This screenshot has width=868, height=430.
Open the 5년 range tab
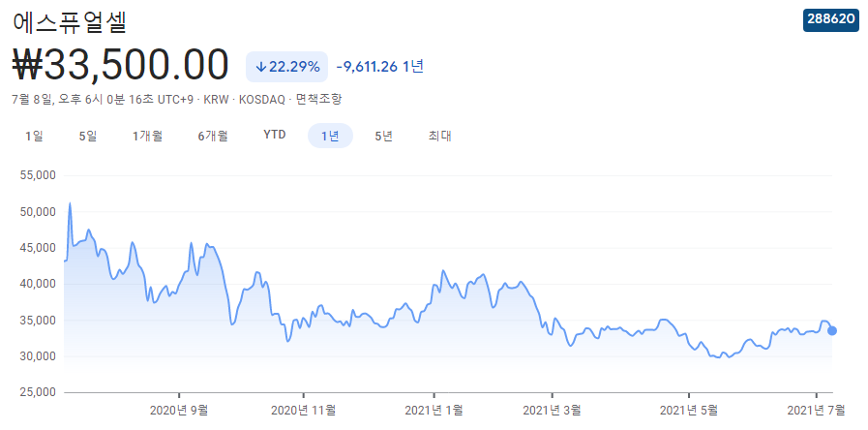click(383, 136)
